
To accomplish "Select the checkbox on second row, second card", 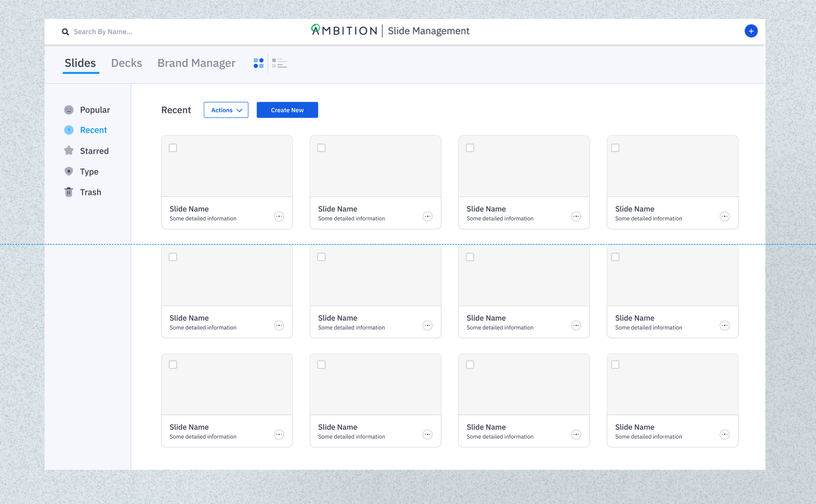I will point(321,257).
